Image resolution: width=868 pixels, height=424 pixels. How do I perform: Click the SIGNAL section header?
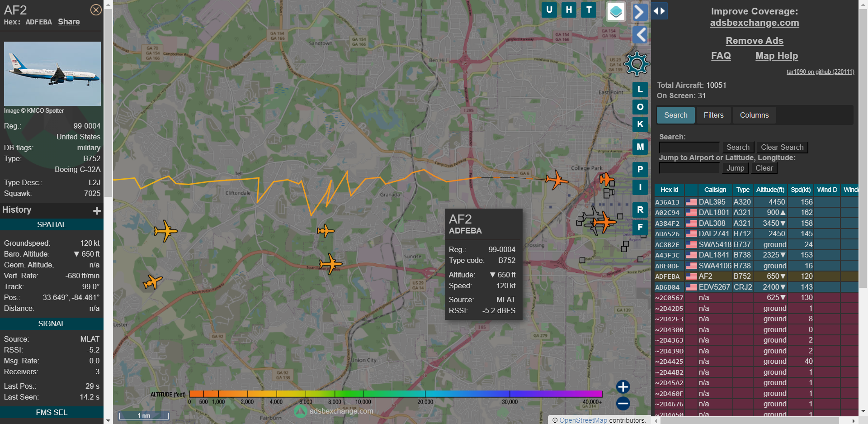pos(52,324)
